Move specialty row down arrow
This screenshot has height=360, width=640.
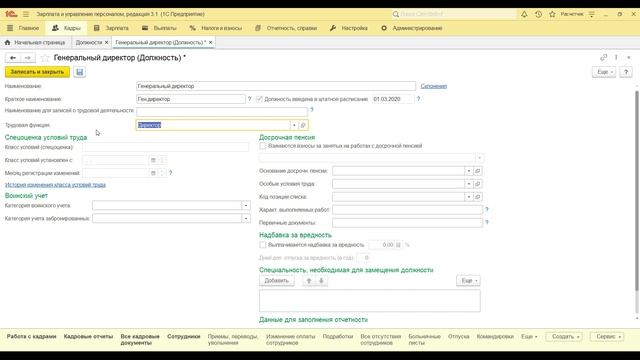321,281
